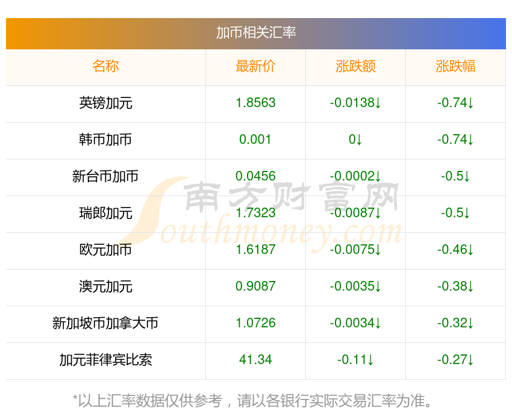Click the 1.8563 latest price value
Viewport: 512px width, 420px height.
[x=255, y=103]
